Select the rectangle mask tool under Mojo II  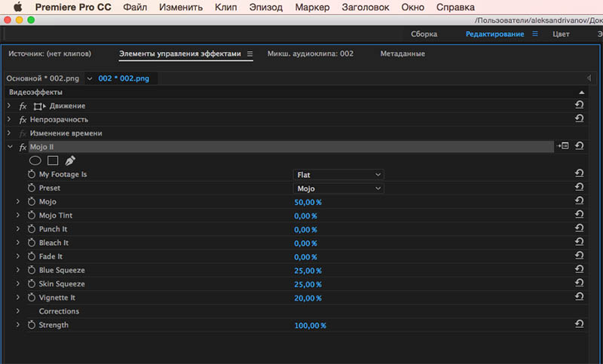pos(53,161)
